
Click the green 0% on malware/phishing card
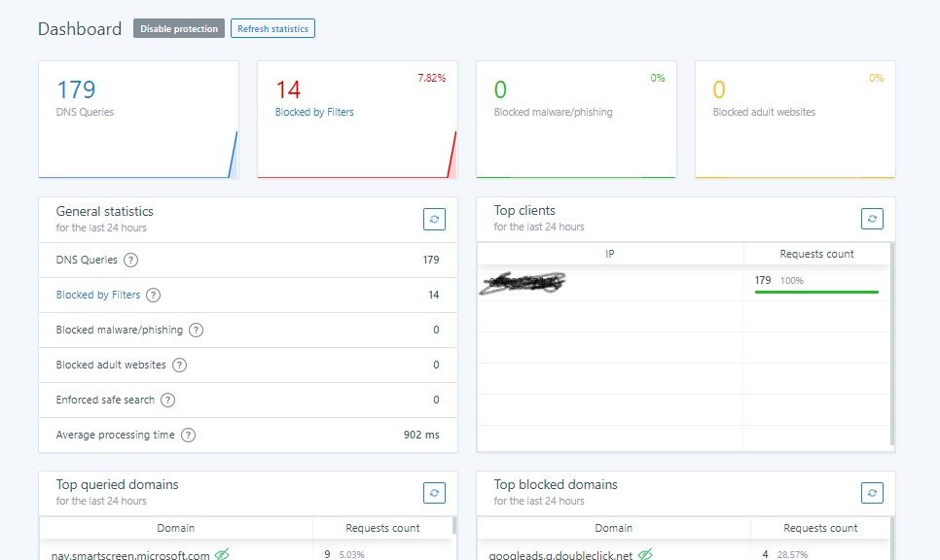tap(658, 78)
